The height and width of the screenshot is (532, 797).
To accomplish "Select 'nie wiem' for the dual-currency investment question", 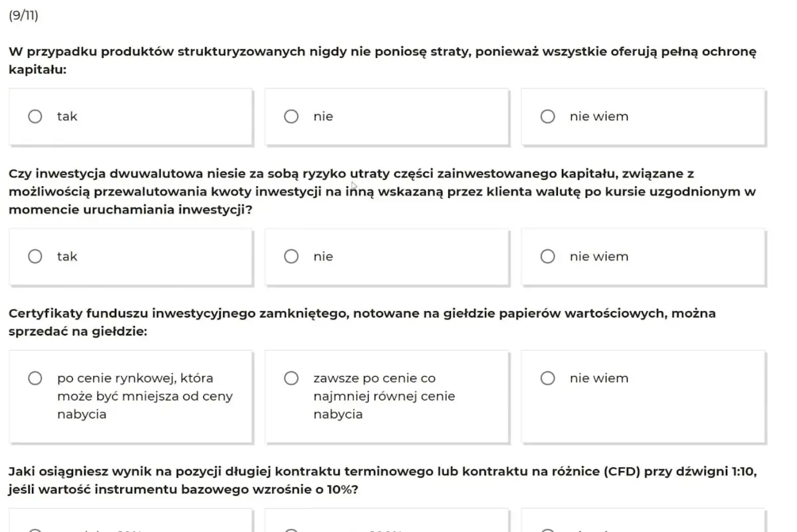I will pyautogui.click(x=547, y=256).
